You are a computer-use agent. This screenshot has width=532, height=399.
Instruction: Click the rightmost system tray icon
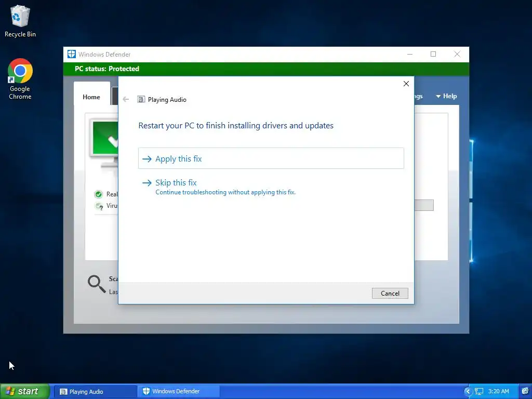pyautogui.click(x=525, y=392)
